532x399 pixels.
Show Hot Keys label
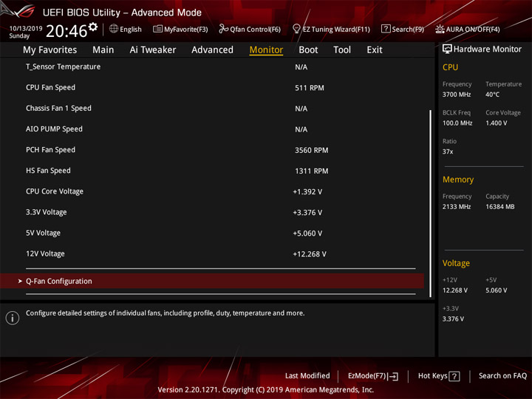click(x=432, y=375)
